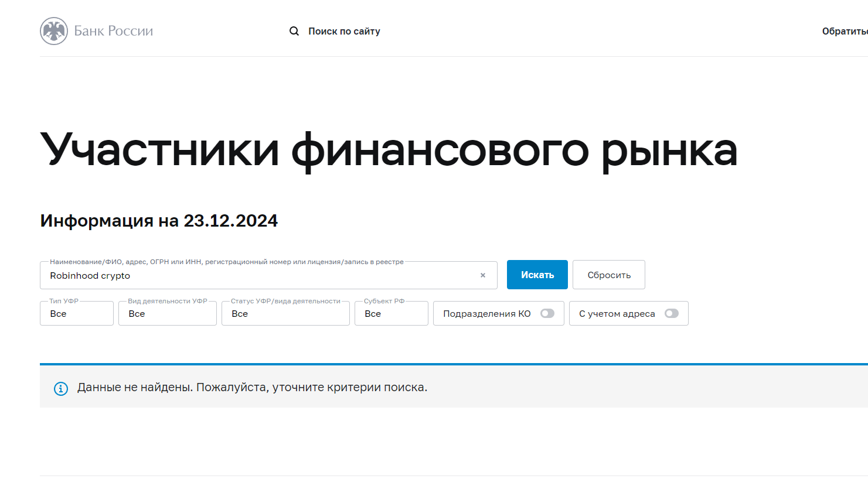The image size is (868, 496).
Task: Focus the search field containing Robinhood crypto
Action: [x=268, y=275]
